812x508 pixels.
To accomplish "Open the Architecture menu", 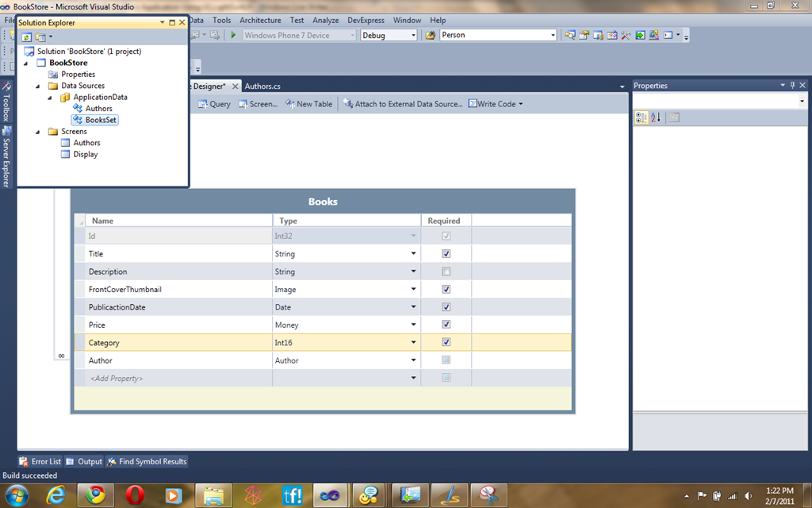I will point(260,20).
